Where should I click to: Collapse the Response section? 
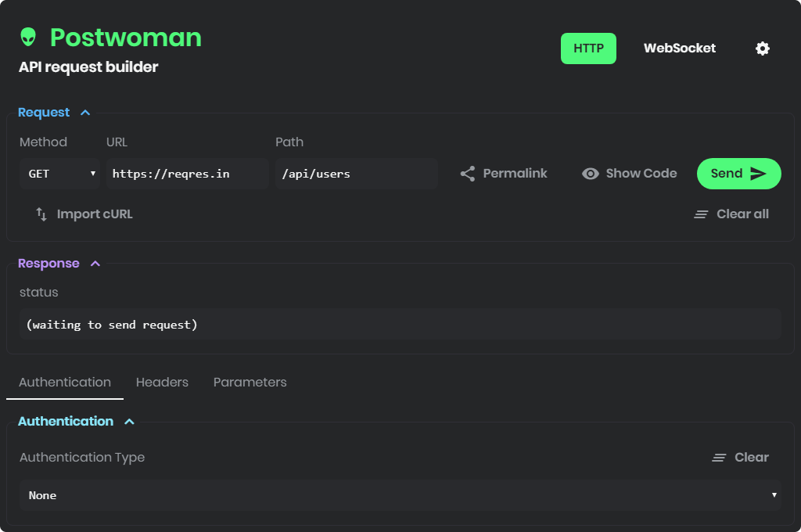[x=95, y=263]
